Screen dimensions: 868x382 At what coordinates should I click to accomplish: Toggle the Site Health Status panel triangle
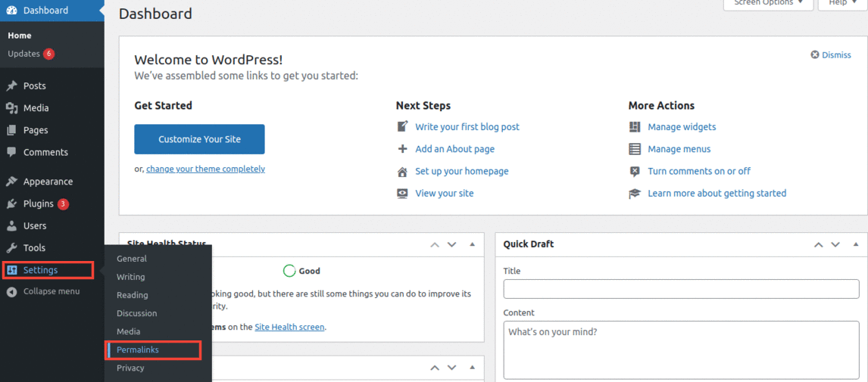pos(472,244)
